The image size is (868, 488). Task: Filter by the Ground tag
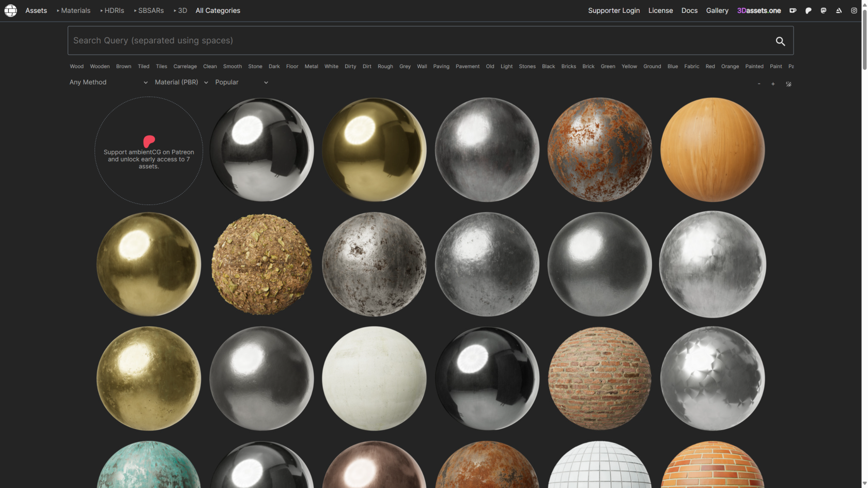652,66
